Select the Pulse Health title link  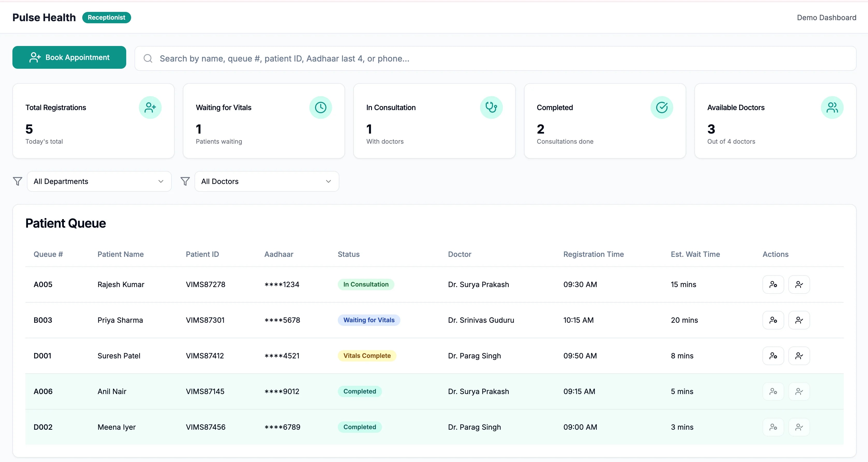coord(44,17)
